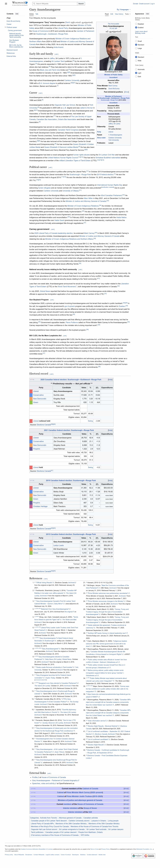Open the Tools dropdown menu

tap(127, 14)
